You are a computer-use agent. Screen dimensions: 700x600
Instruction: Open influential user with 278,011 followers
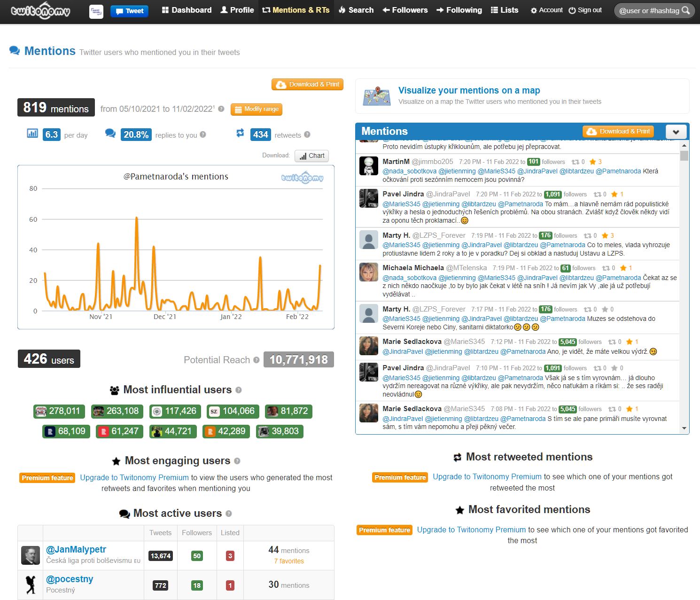(60, 411)
